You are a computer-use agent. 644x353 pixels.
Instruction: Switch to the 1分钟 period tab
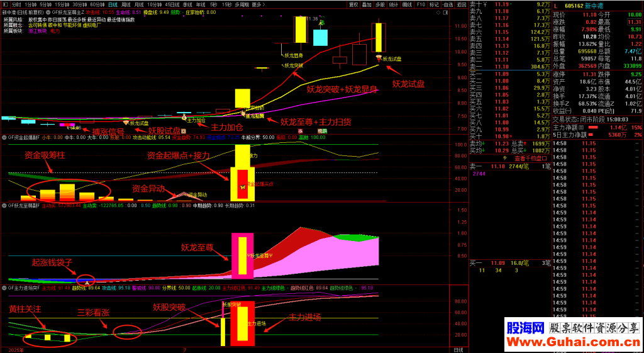click(30, 5)
